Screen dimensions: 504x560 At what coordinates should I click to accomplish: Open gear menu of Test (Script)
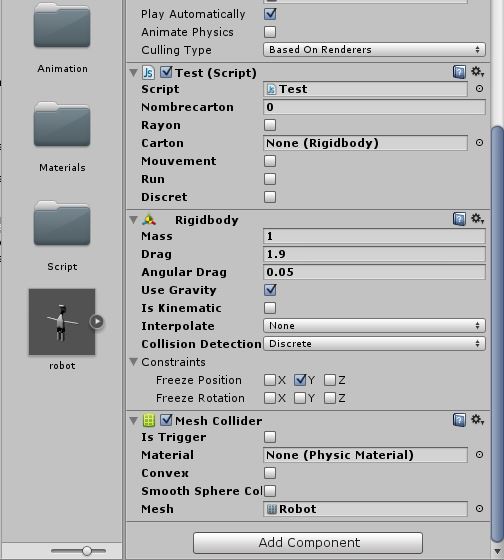(477, 72)
